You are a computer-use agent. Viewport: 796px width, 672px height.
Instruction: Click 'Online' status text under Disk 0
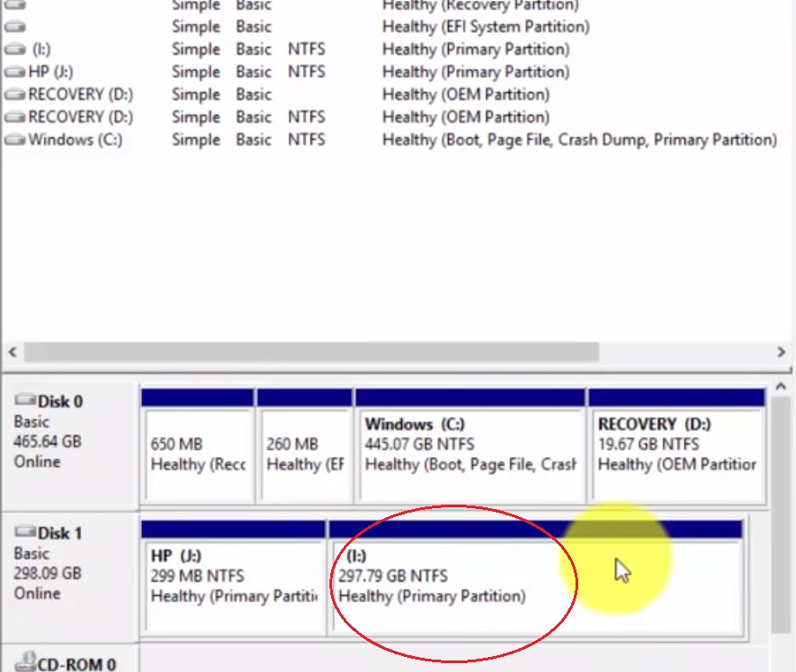click(37, 462)
